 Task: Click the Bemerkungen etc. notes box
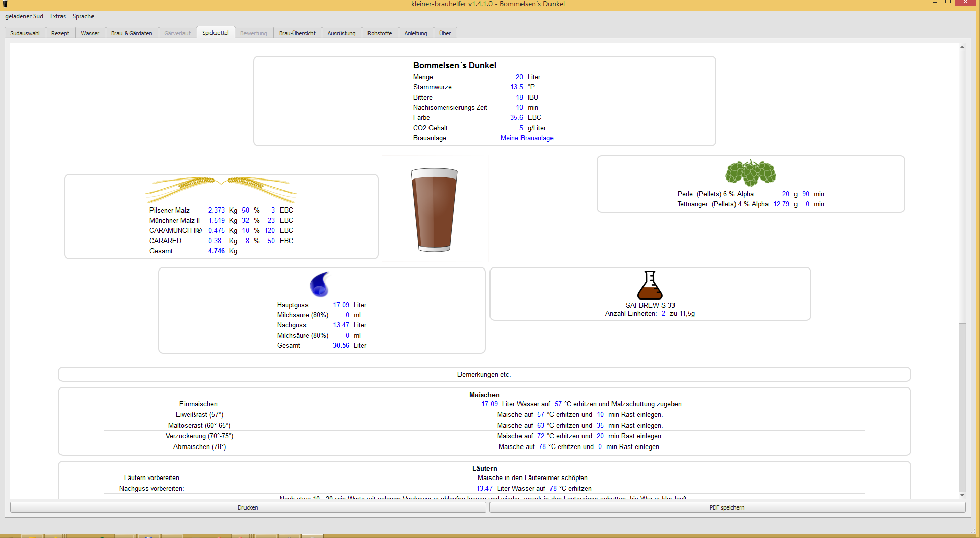[x=484, y=375]
